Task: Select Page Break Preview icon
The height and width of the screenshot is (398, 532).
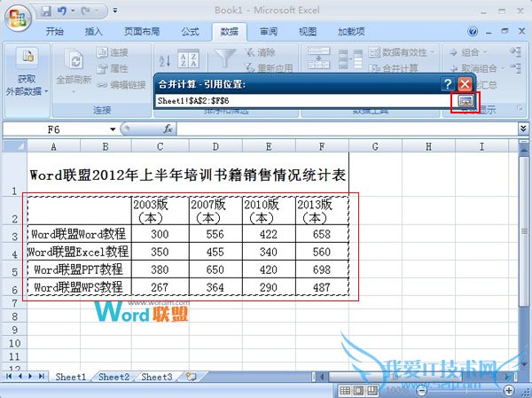Action: 372,390
